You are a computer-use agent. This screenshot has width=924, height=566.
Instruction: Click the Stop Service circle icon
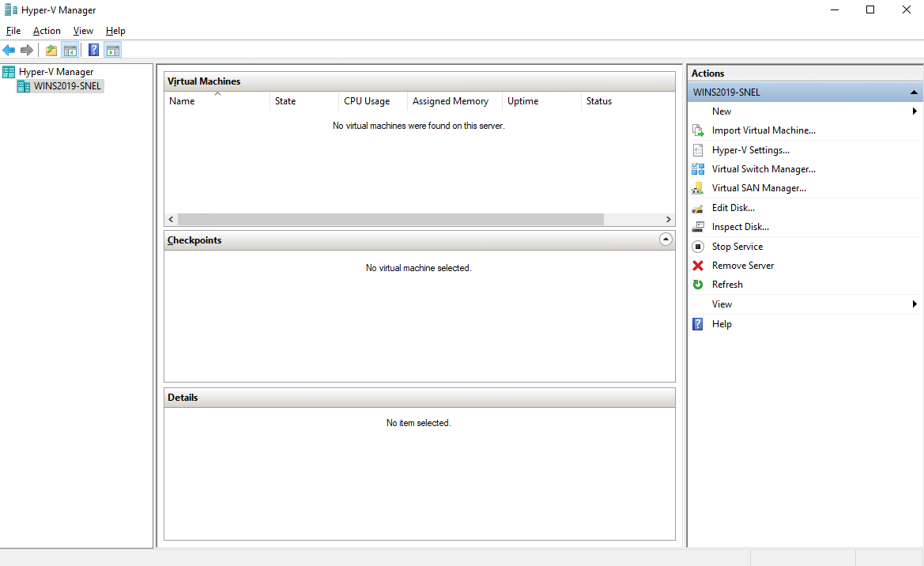[698, 247]
